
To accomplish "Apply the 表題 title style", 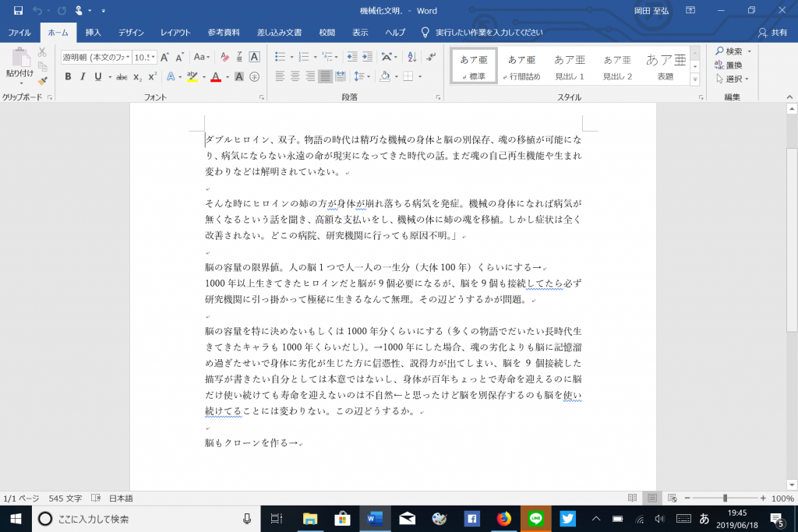I will coord(666,66).
